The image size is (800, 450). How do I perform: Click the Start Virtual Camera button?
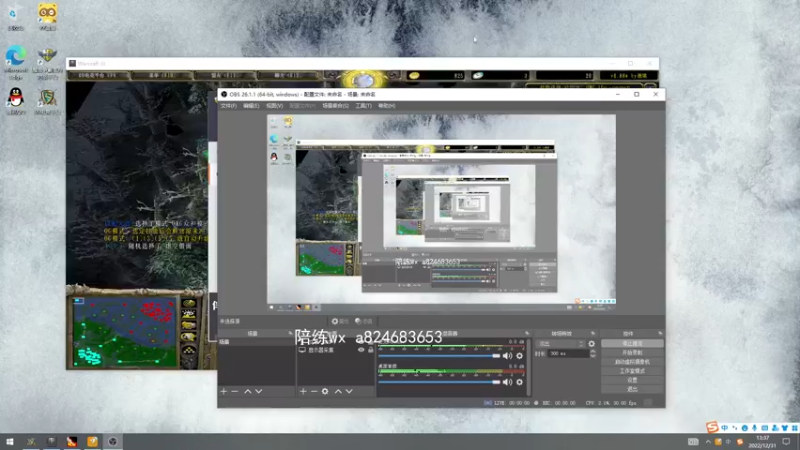click(x=632, y=362)
